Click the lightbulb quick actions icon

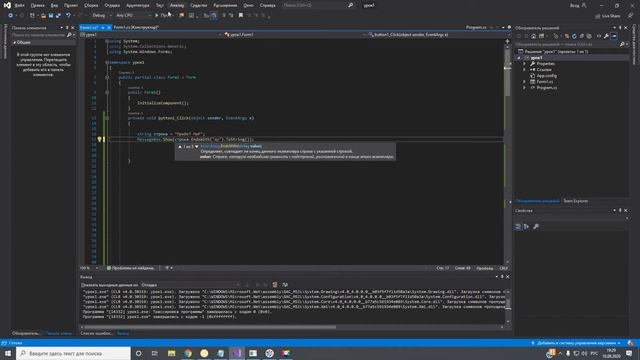coord(99,139)
